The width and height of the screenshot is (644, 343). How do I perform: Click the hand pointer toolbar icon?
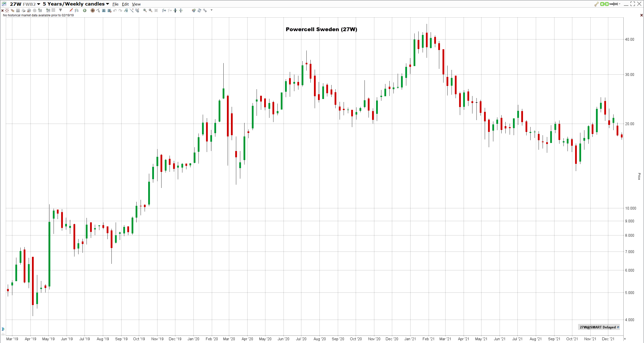click(x=13, y=10)
